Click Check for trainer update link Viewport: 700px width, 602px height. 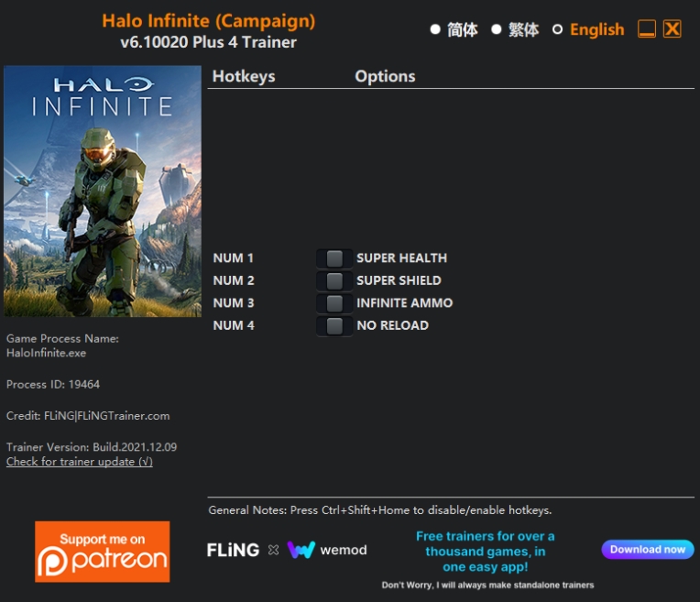(80, 461)
